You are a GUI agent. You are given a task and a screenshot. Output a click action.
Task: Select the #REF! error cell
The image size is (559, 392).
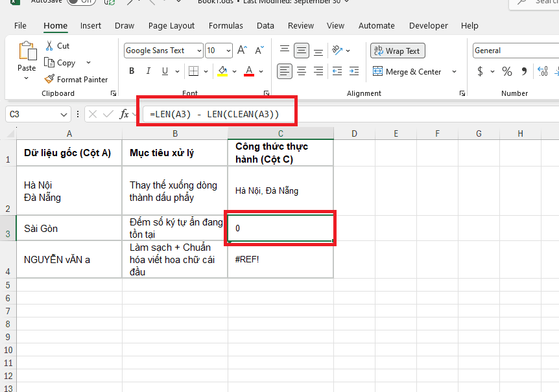(281, 259)
